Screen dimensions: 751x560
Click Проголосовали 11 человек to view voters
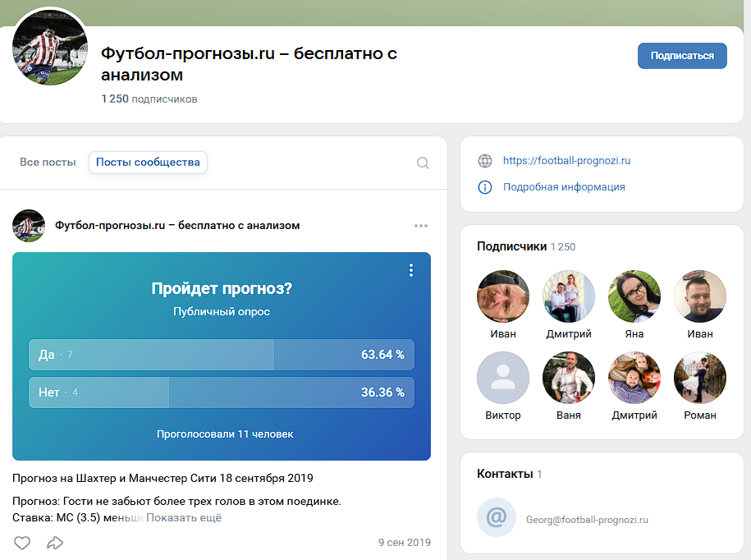[222, 434]
